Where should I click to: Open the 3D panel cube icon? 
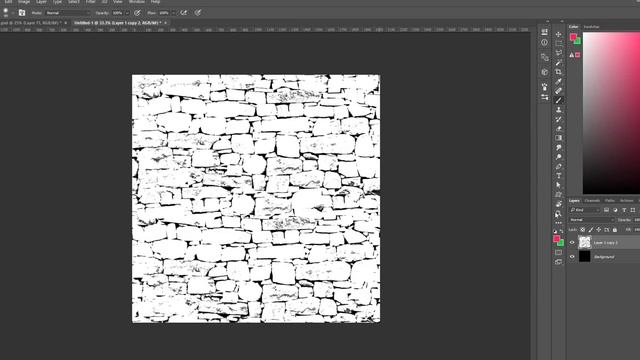544,72
